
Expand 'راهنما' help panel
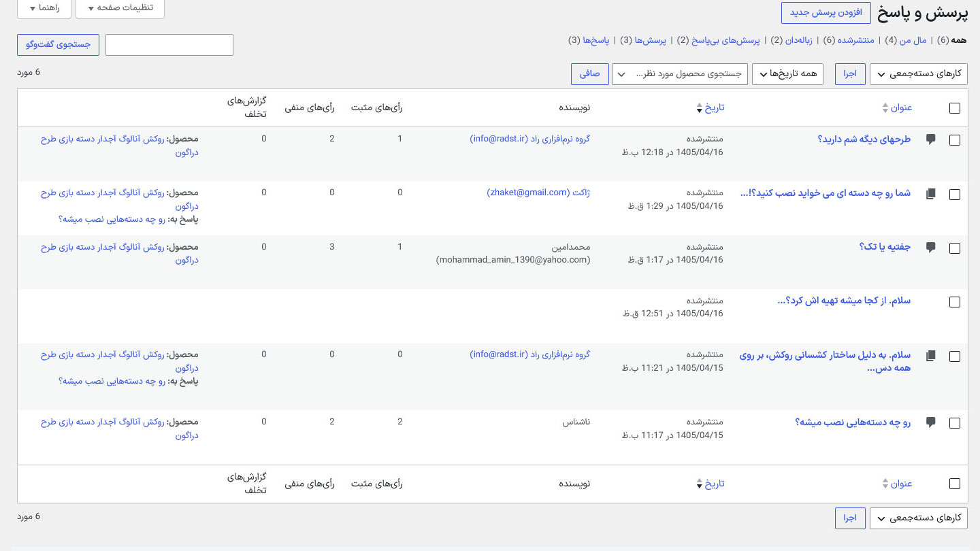[44, 8]
